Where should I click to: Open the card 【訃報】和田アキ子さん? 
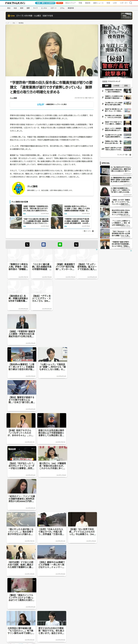click(x=21, y=428)
